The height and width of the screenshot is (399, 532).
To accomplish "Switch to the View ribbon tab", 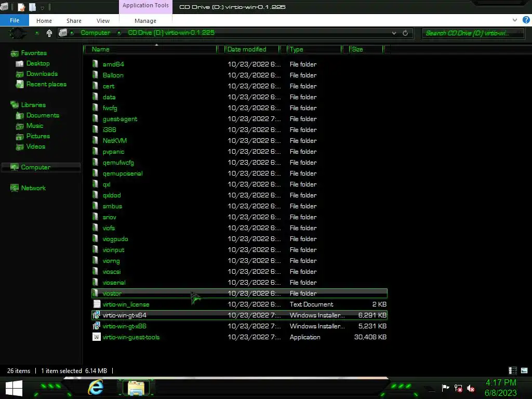I will coord(103,21).
